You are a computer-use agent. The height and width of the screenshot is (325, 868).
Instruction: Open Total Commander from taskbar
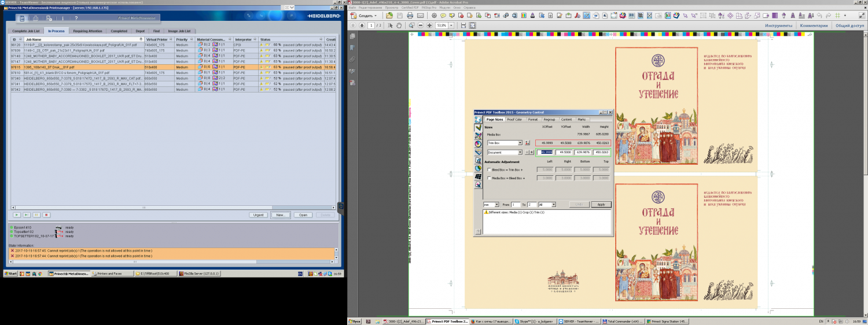(623, 321)
